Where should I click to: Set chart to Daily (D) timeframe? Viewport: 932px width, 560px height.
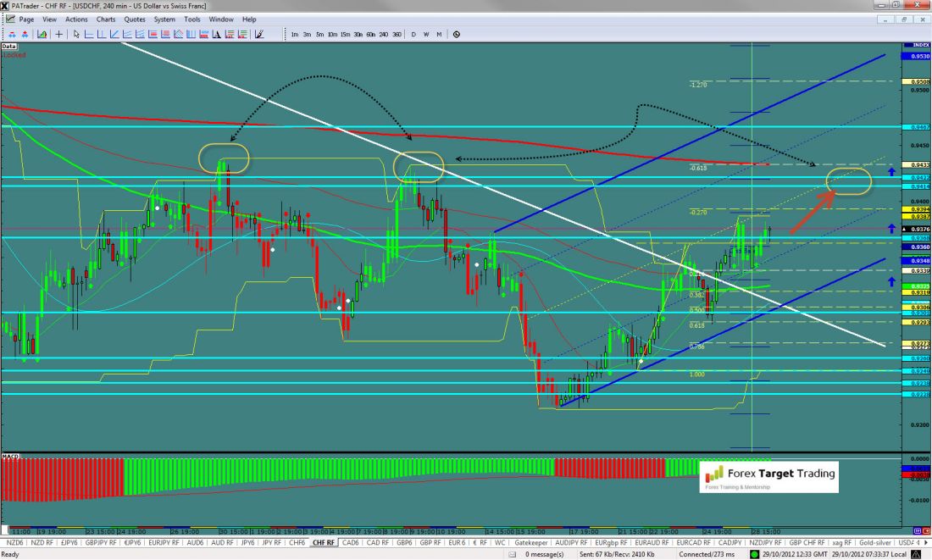413,35
